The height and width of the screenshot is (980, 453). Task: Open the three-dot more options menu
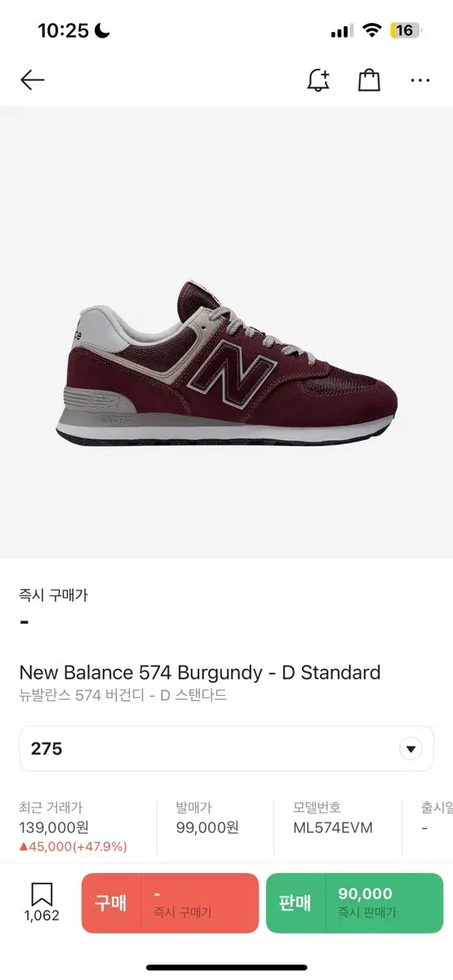tap(420, 80)
